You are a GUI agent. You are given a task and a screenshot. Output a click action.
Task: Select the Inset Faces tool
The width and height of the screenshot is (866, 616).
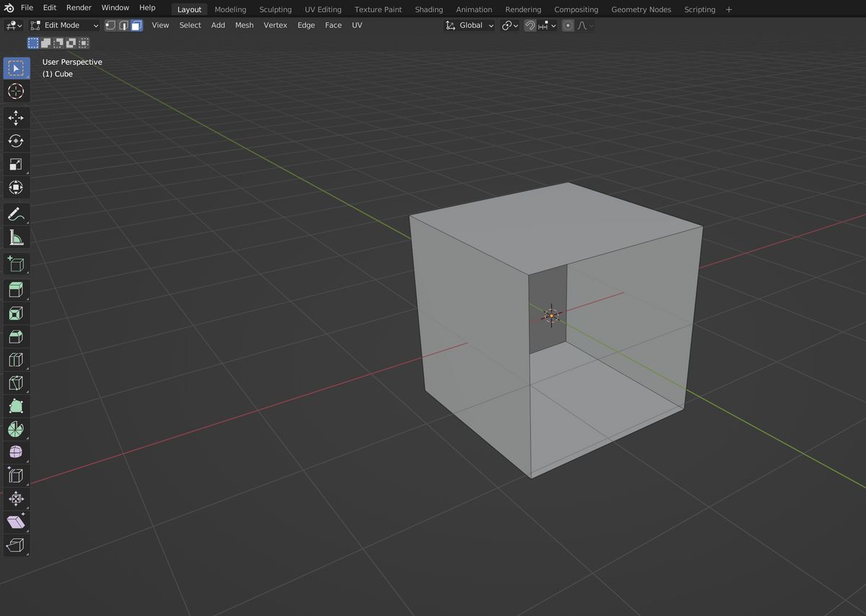point(16,313)
